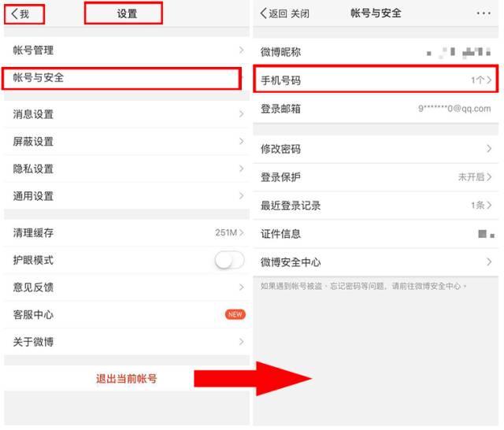Toggle 护眼模式 switch on

tap(229, 260)
